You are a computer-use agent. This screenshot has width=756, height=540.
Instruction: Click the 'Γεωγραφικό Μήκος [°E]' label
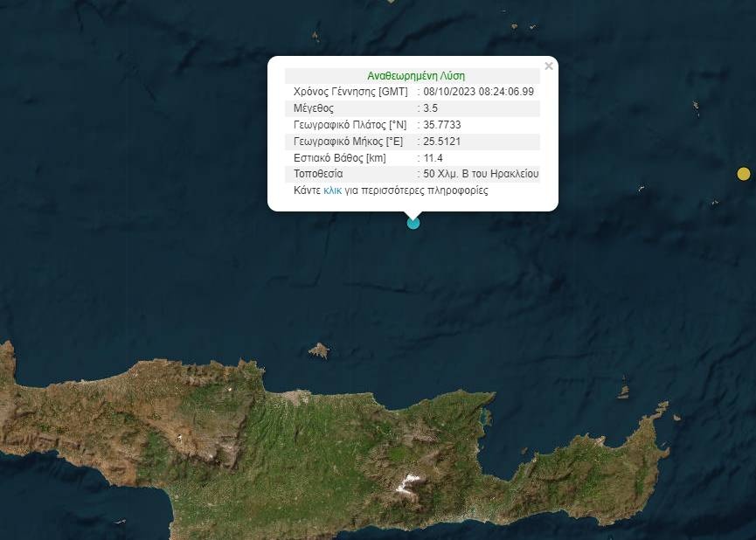(x=349, y=142)
